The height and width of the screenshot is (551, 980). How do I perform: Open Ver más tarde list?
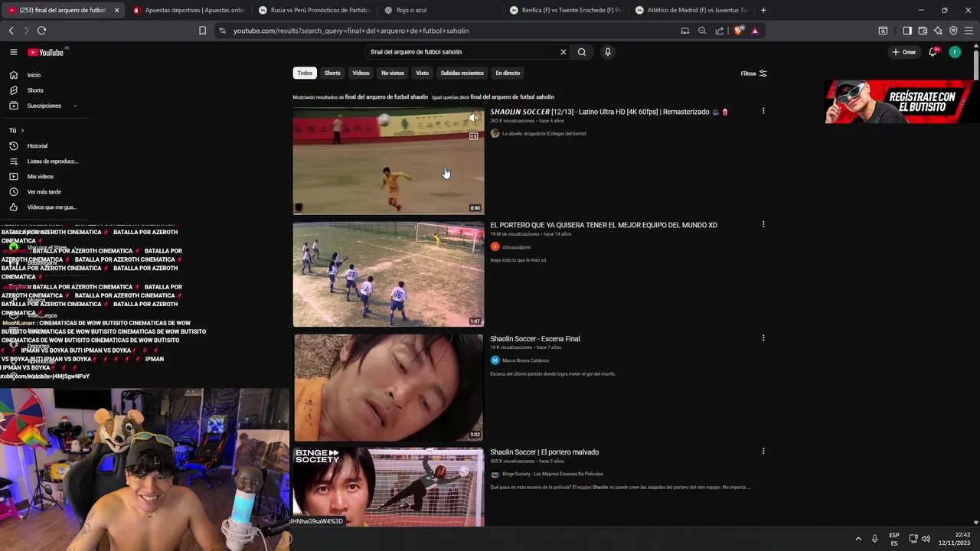44,192
